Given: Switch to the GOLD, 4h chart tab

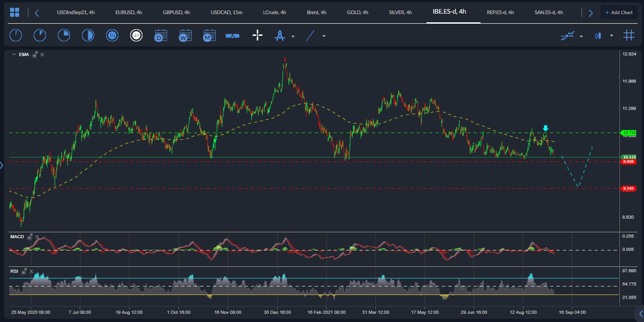Looking at the screenshot, I should (x=357, y=12).
